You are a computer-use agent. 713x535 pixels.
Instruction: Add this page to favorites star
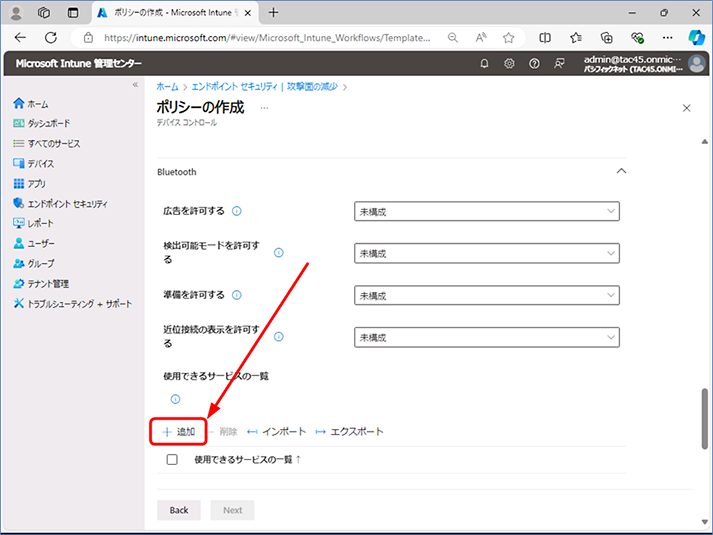click(x=509, y=38)
